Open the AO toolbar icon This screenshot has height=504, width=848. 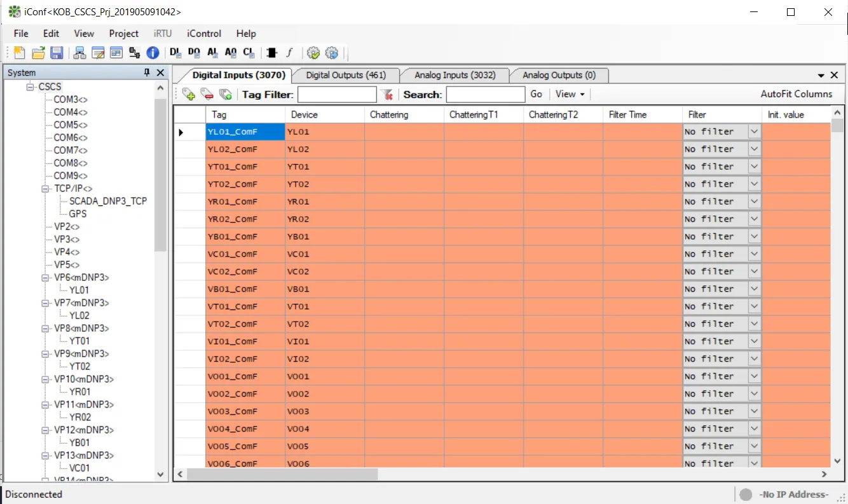point(231,53)
